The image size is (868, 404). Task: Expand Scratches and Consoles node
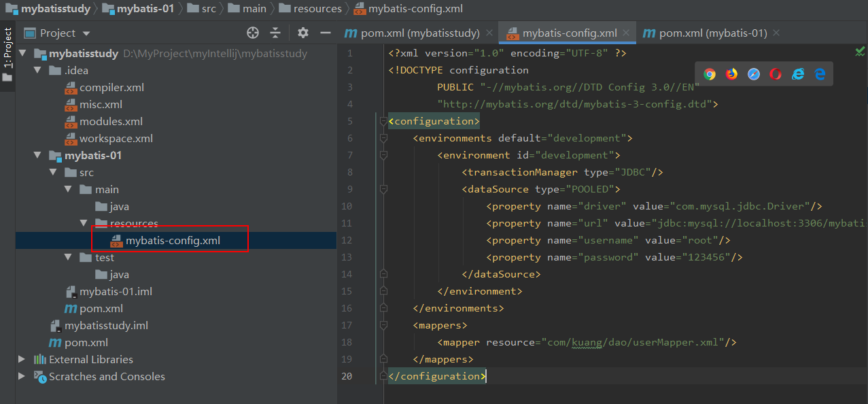click(x=22, y=376)
